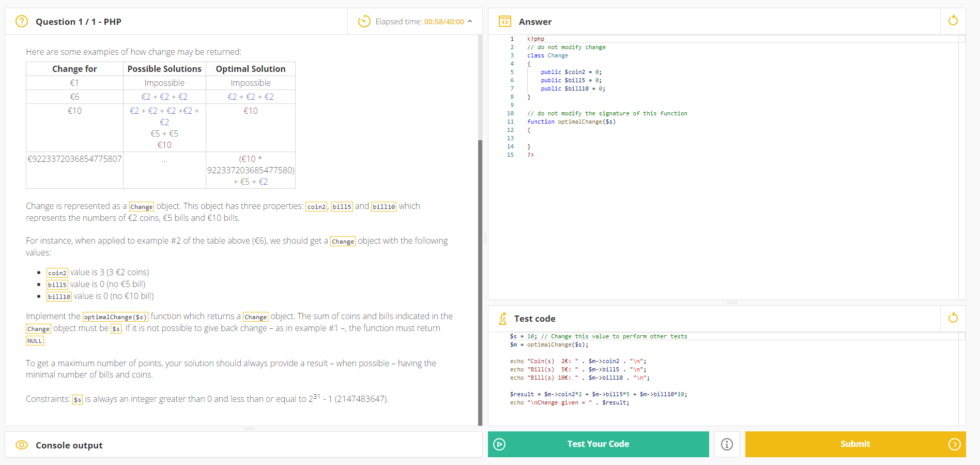Click the '$s = 10;' line in Test code
980x465 pixels.
point(599,336)
